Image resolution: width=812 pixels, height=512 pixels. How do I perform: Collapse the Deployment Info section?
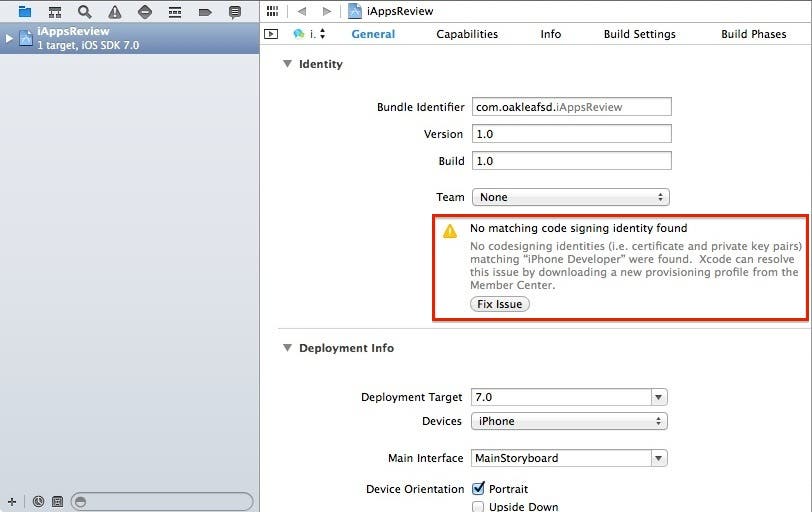point(287,347)
